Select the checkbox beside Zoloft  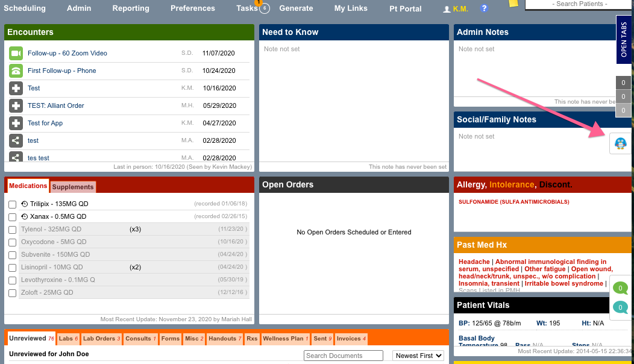point(12,293)
